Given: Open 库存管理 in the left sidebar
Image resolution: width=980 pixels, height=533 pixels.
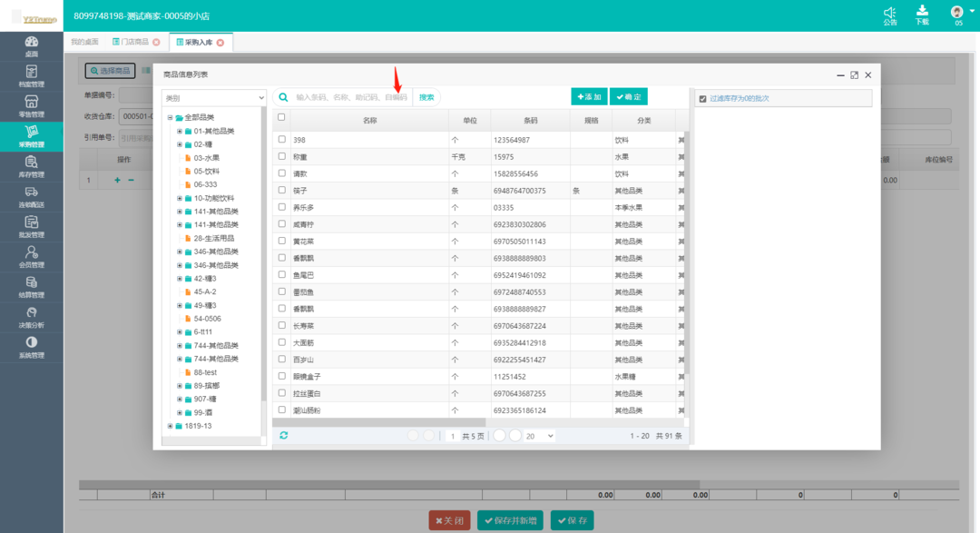Looking at the screenshot, I should click(32, 166).
